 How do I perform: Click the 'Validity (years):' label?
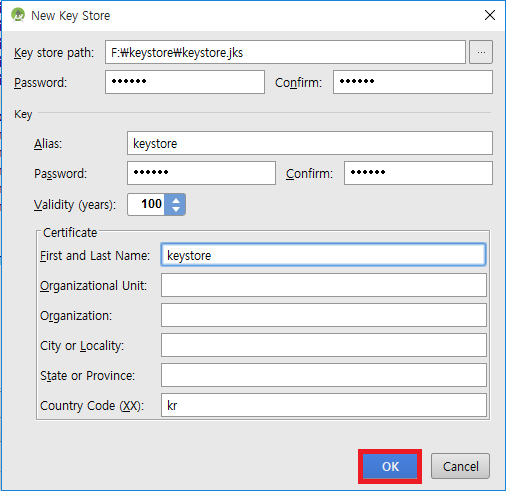click(x=75, y=205)
